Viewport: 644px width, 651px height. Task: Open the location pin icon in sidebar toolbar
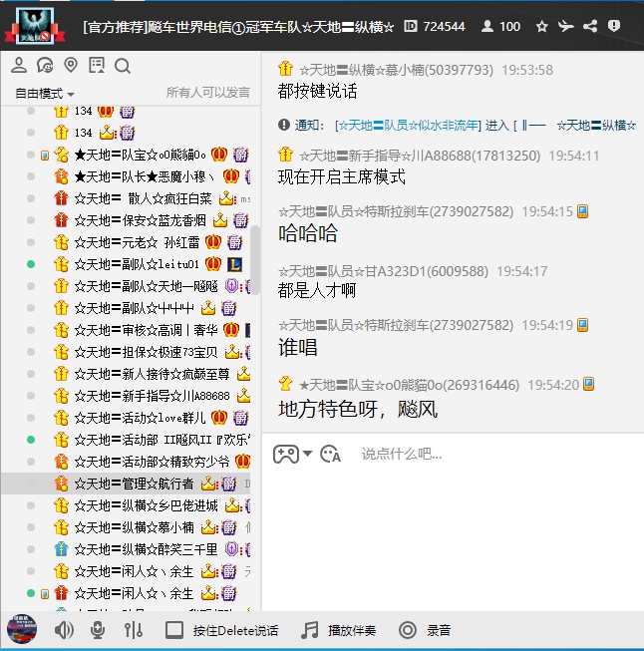pos(71,66)
